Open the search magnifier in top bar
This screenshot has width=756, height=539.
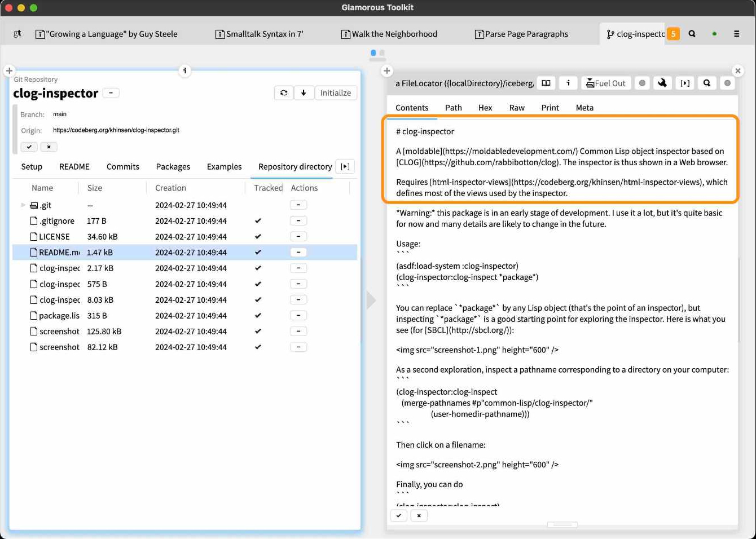coord(692,34)
